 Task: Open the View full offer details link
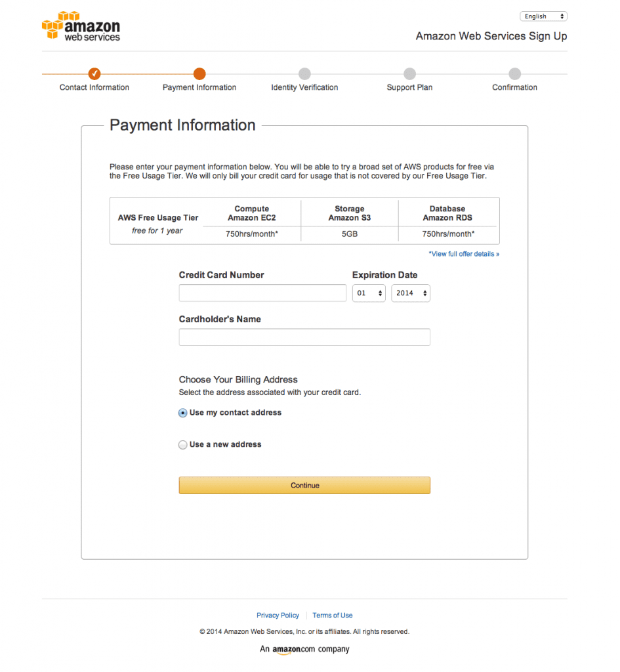tap(464, 253)
